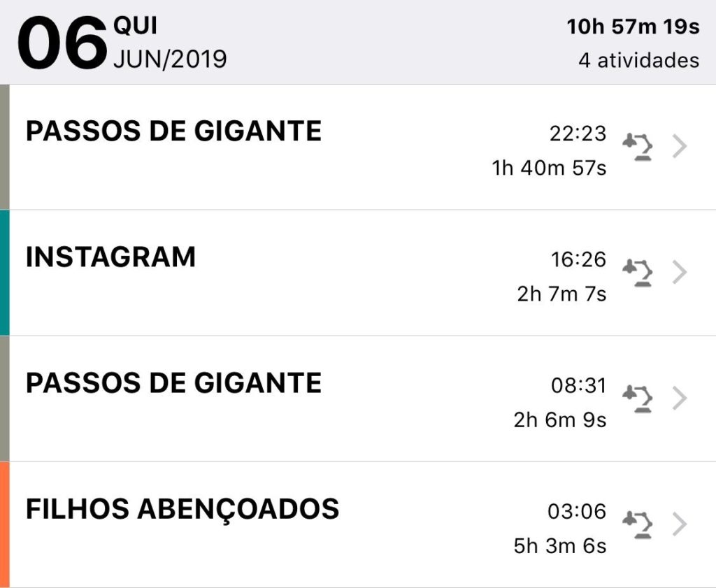
Task: Tap the 4 atividades count label
Action: point(639,60)
